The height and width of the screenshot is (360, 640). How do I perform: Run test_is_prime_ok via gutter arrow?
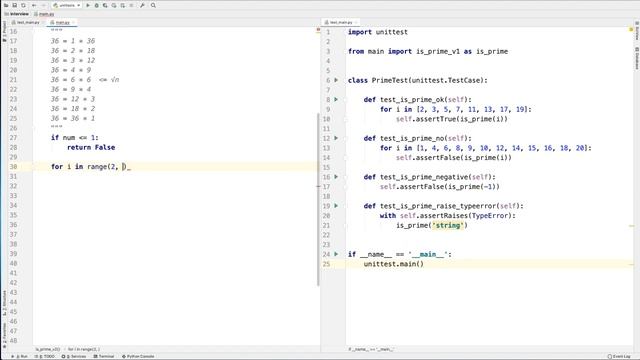point(336,99)
